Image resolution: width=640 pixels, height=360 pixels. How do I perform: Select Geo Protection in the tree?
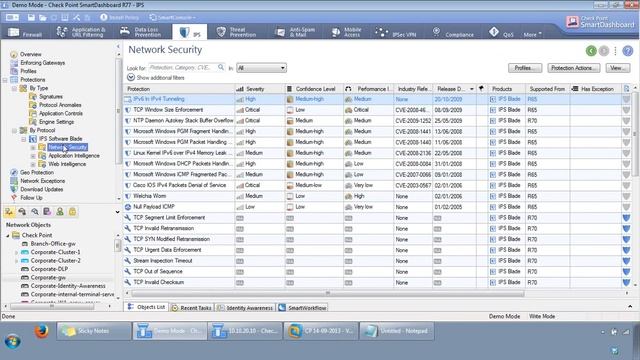tap(37, 172)
